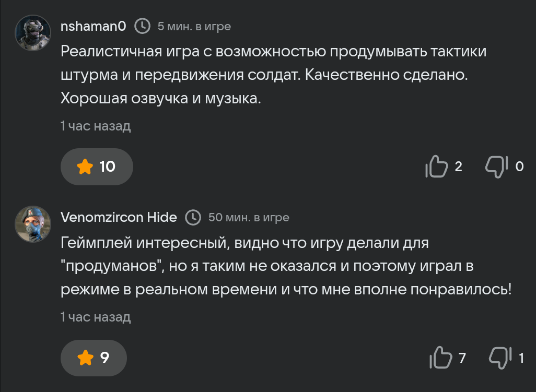Click the orange star in the 9 badge
This screenshot has height=392, width=536.
(85, 358)
